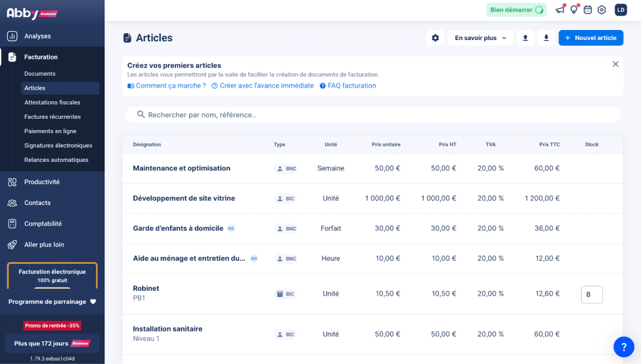Expand the Comptabilité sidebar section
641x364 pixels.
click(x=43, y=224)
